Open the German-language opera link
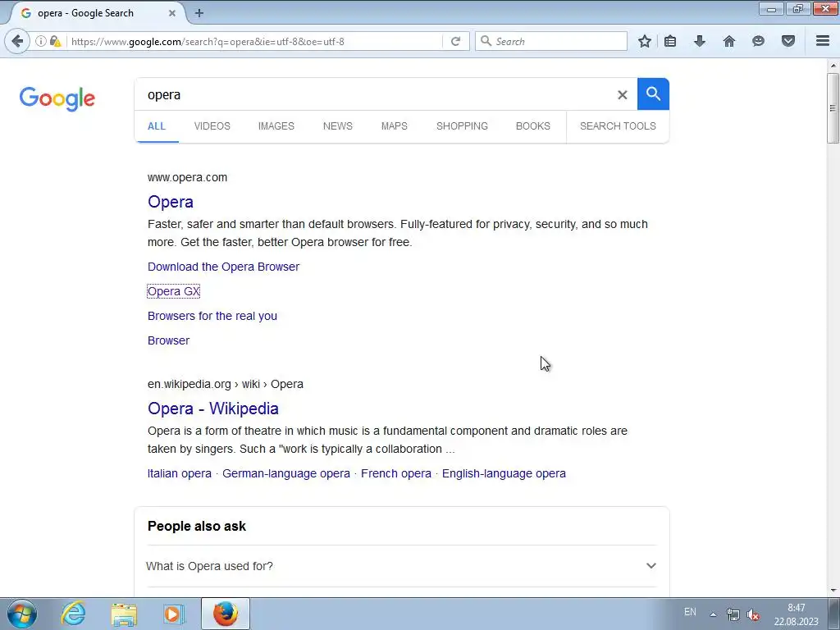 pos(286,473)
